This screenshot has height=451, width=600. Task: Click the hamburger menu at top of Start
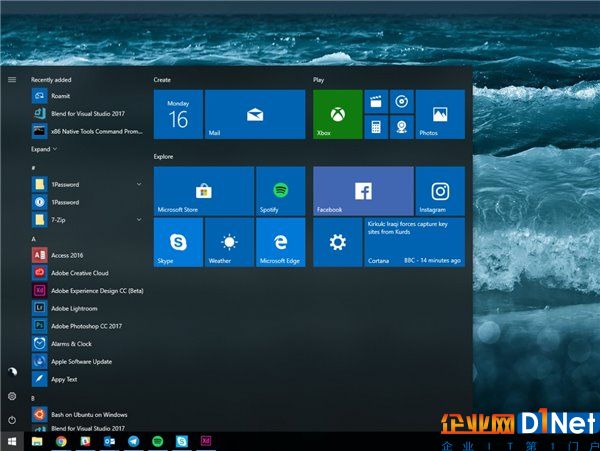(x=12, y=80)
